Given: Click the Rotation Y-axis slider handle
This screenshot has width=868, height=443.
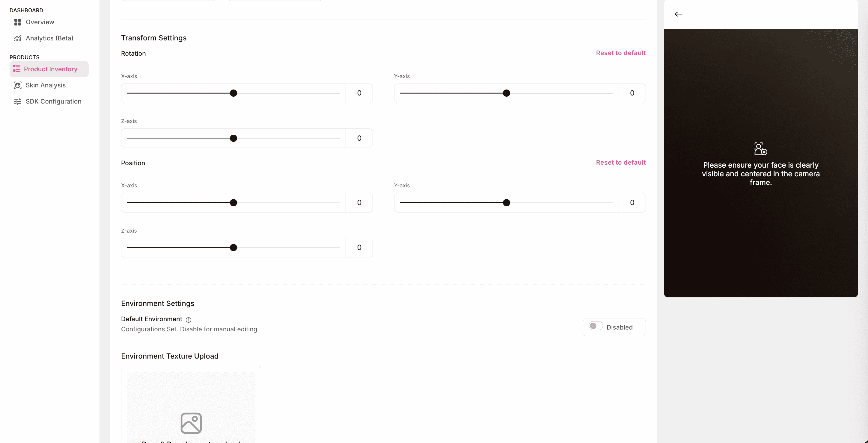Looking at the screenshot, I should [x=507, y=93].
